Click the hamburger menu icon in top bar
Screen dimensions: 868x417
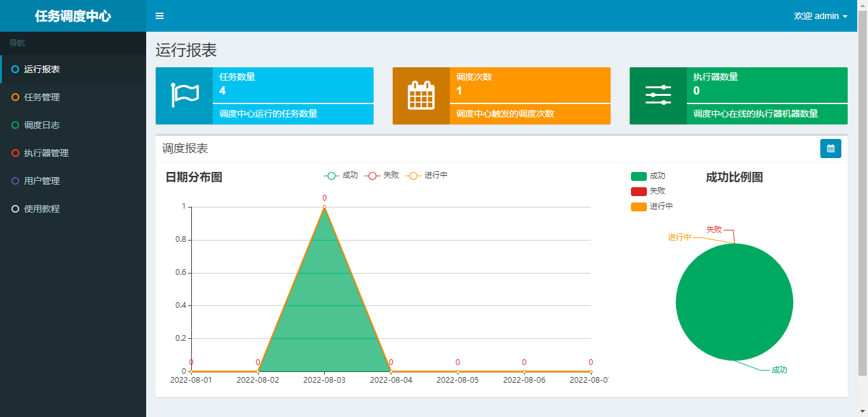[159, 16]
